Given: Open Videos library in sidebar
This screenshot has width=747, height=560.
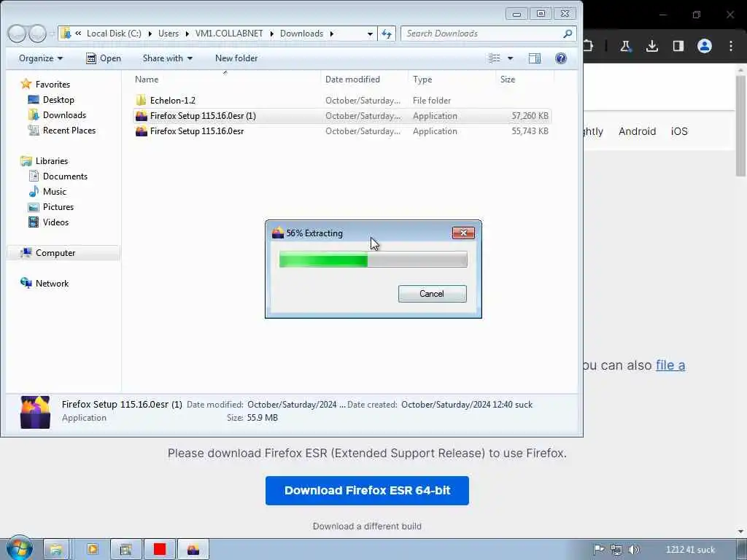Looking at the screenshot, I should point(49,222).
